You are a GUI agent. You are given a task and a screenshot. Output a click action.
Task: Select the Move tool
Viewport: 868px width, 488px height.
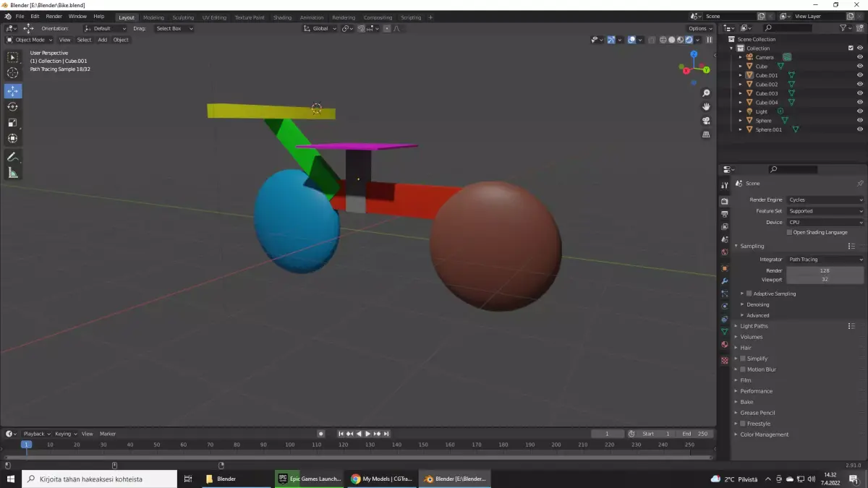pos(13,91)
